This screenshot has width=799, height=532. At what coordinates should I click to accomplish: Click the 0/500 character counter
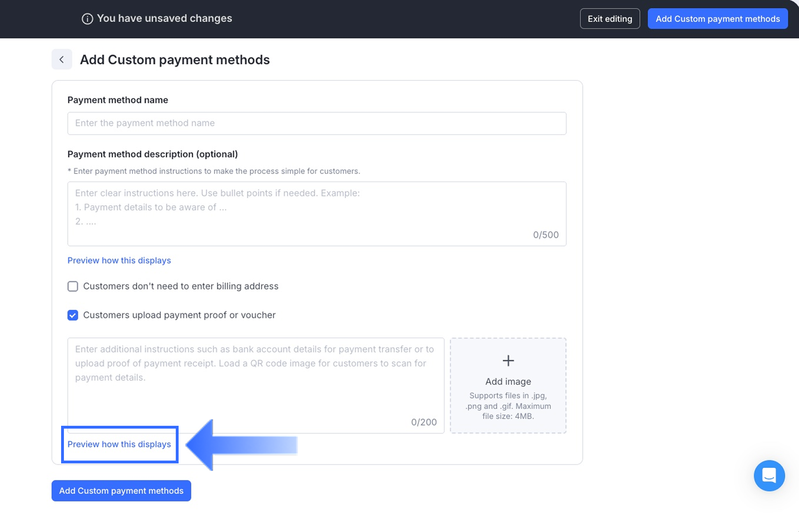click(546, 235)
